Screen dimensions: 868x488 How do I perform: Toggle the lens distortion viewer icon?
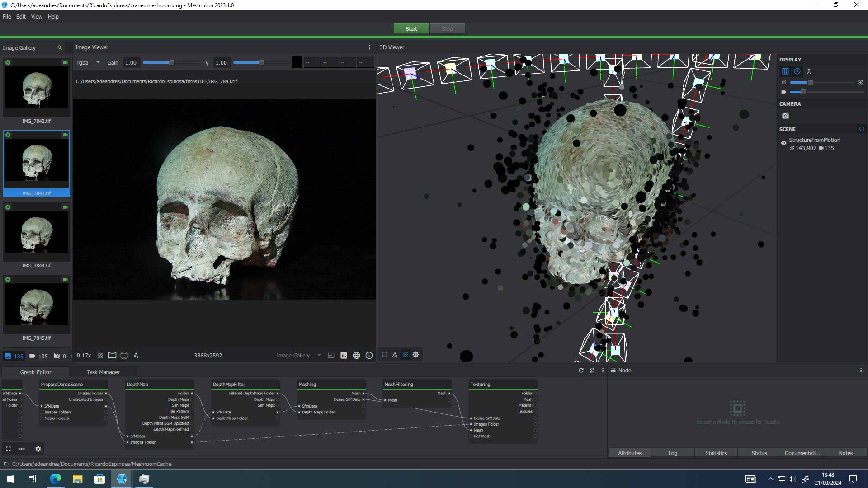click(112, 356)
